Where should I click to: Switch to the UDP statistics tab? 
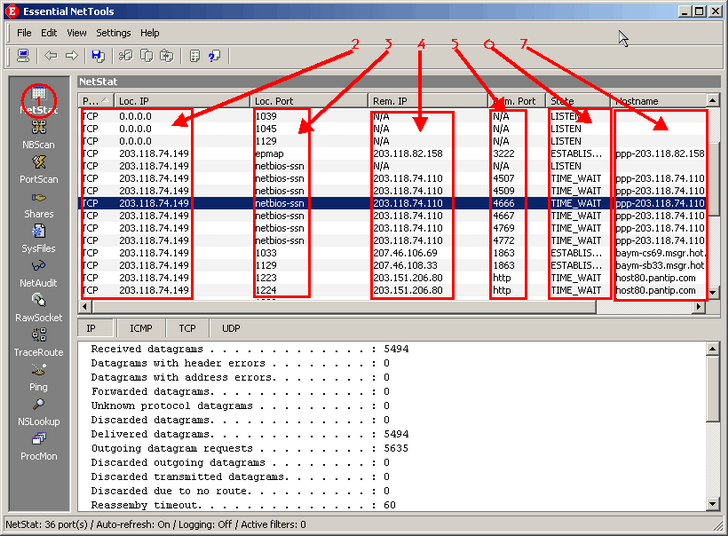(x=231, y=328)
